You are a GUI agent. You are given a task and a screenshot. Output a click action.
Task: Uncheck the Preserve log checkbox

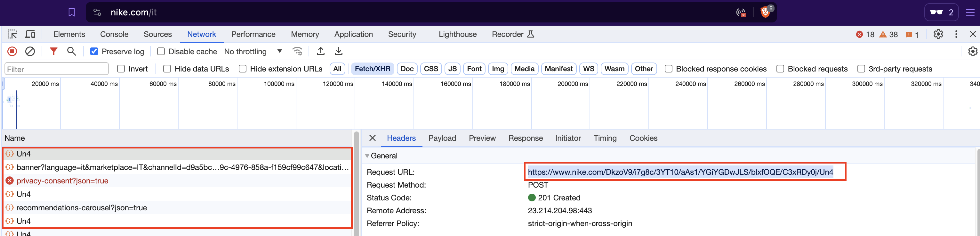click(x=94, y=52)
